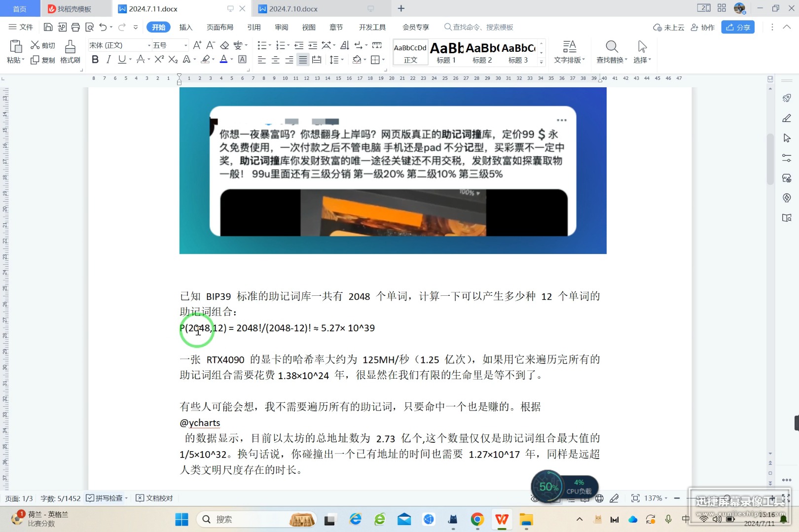Open the Page Layout (页面布局) tab
The image size is (799, 532).
click(220, 27)
